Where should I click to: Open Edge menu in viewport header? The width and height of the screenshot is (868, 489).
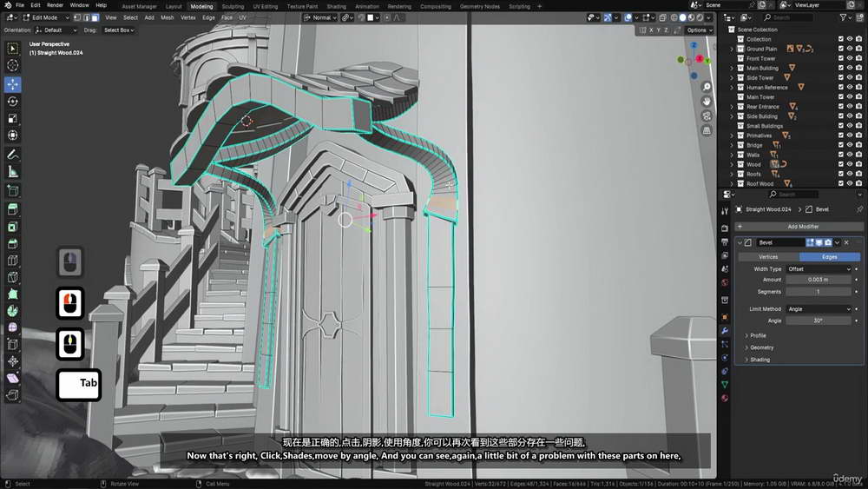tap(208, 17)
